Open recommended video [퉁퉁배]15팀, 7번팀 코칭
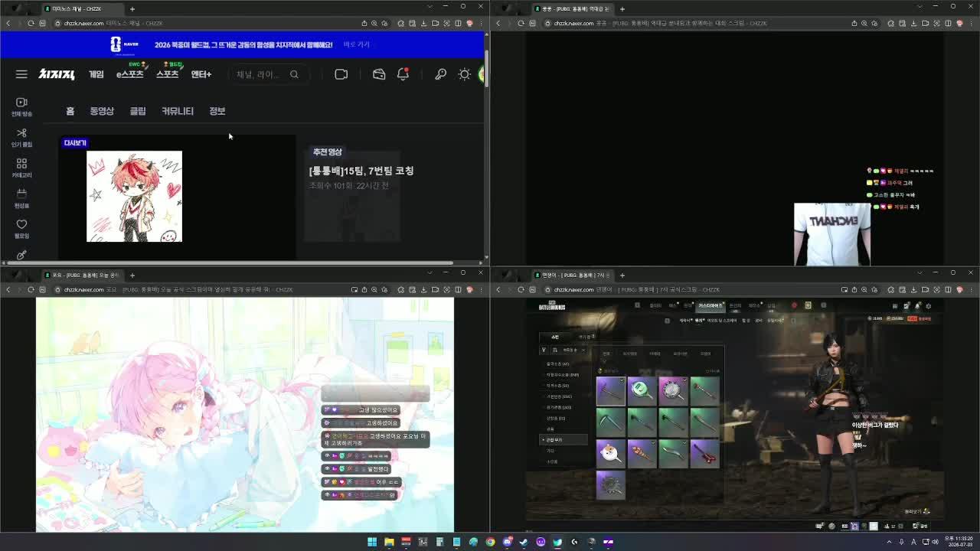 pos(361,171)
